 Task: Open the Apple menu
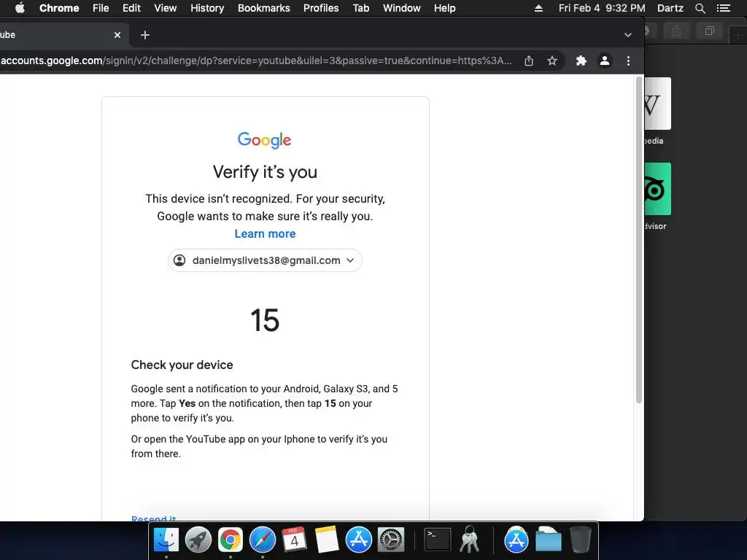[x=20, y=8]
